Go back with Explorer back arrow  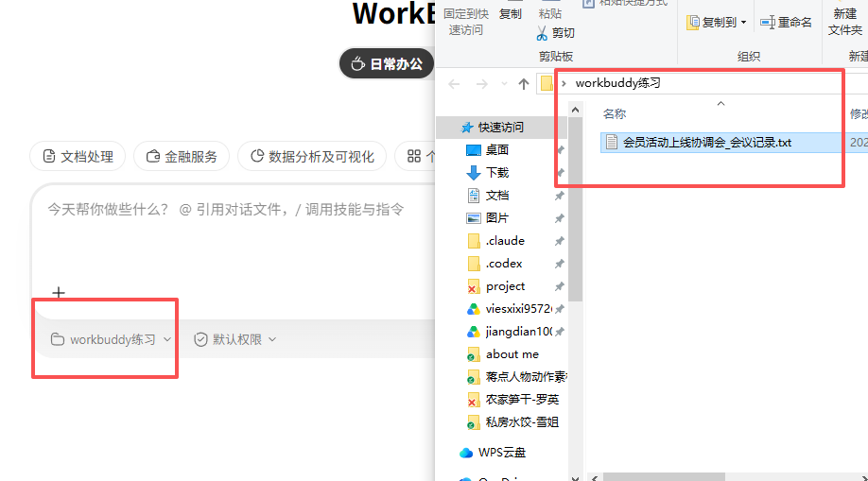[454, 84]
